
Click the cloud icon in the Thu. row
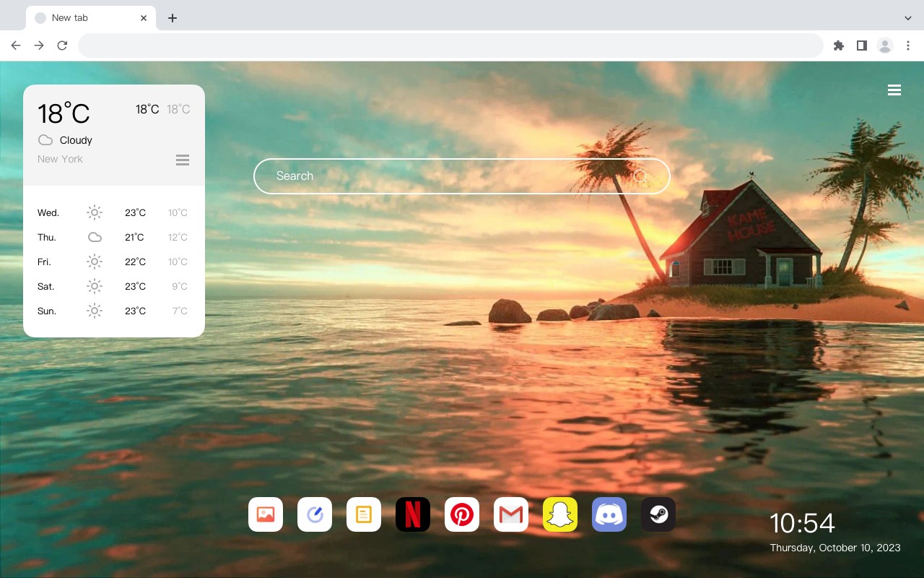tap(95, 237)
